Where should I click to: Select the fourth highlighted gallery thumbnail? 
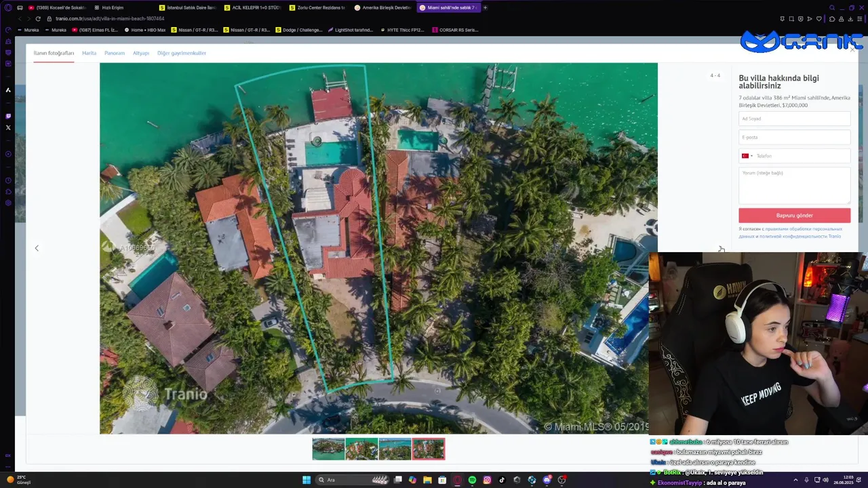[x=429, y=449]
